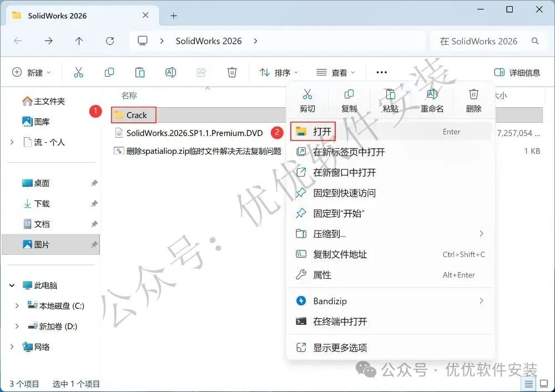555x392 pixels.
Task: Go up one folder level
Action: click(x=79, y=41)
